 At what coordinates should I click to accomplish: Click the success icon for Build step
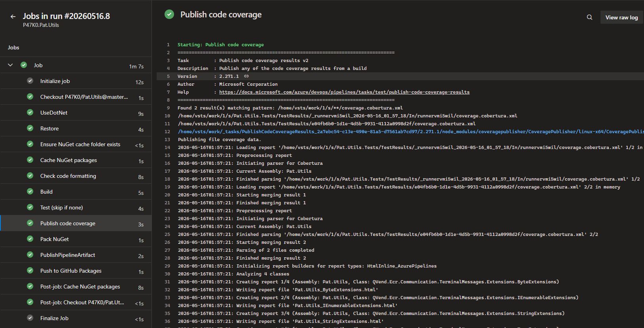[x=30, y=192]
